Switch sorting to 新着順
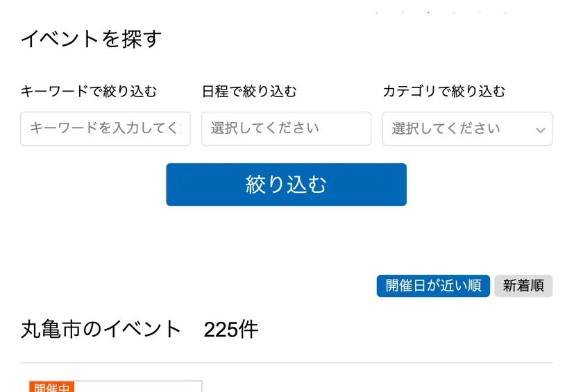This screenshot has width=583, height=392. [x=523, y=286]
